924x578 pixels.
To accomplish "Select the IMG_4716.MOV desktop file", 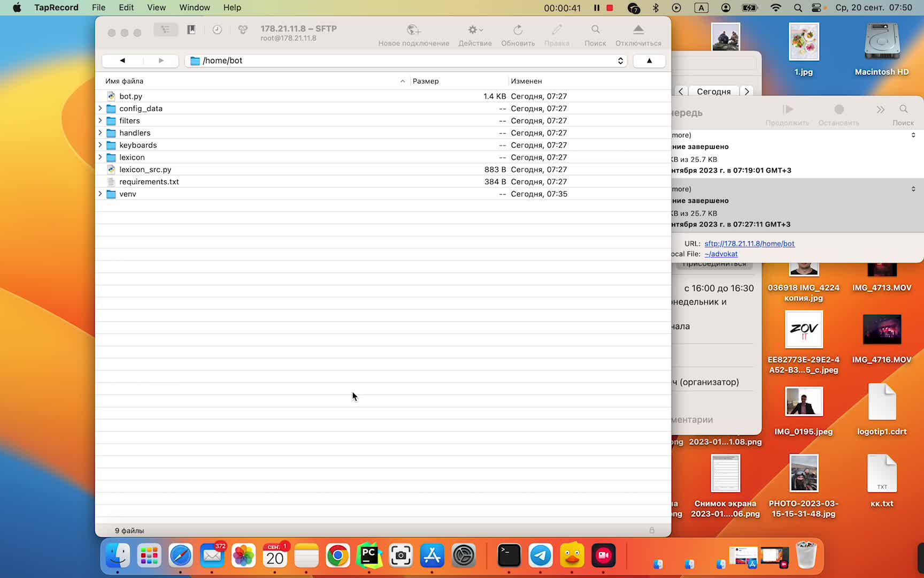I will pos(882,339).
